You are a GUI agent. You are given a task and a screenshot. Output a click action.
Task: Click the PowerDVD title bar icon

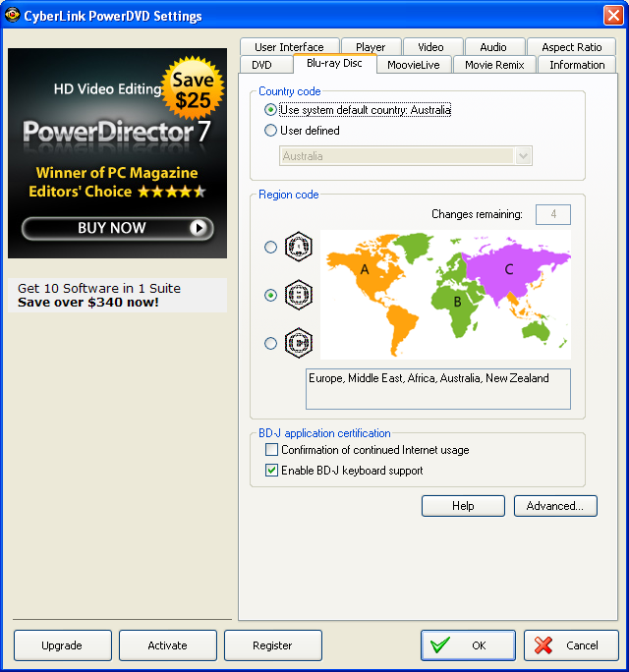click(x=13, y=16)
